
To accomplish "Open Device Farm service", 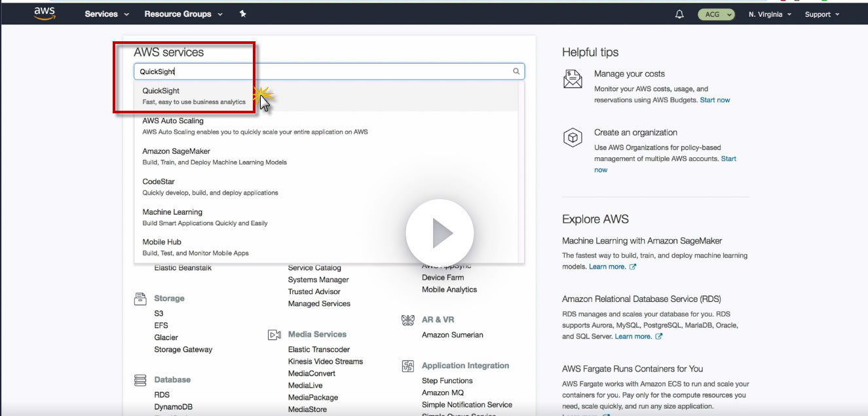I will tap(443, 278).
